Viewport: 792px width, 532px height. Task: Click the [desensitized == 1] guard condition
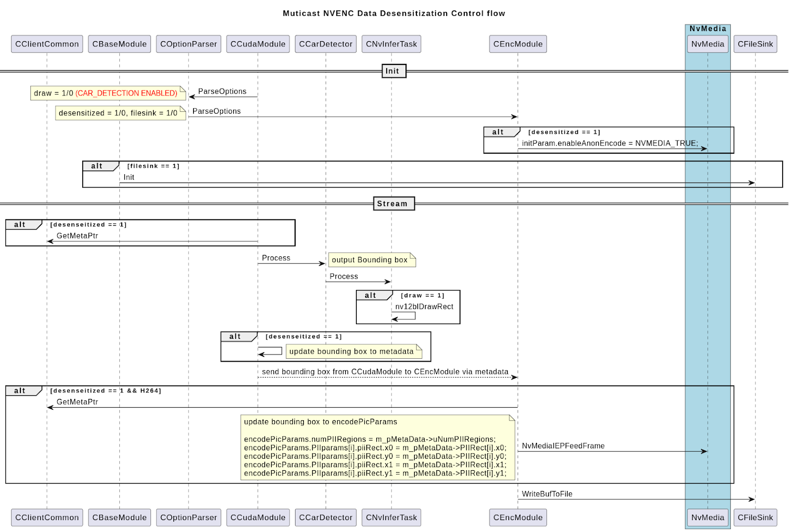564,132
